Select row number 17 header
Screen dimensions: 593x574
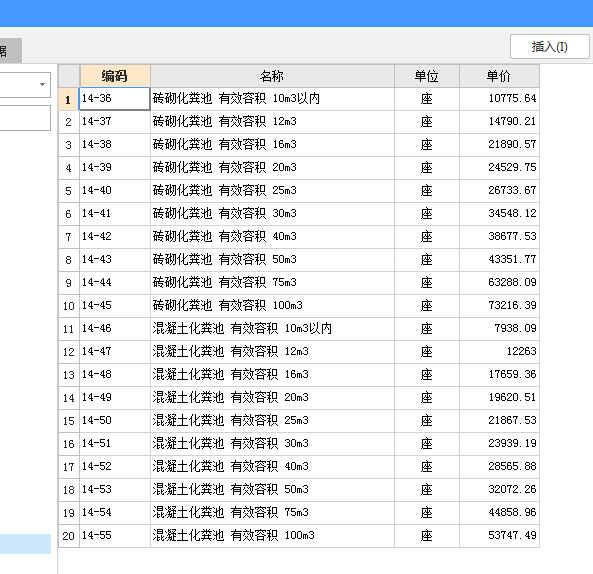68,467
